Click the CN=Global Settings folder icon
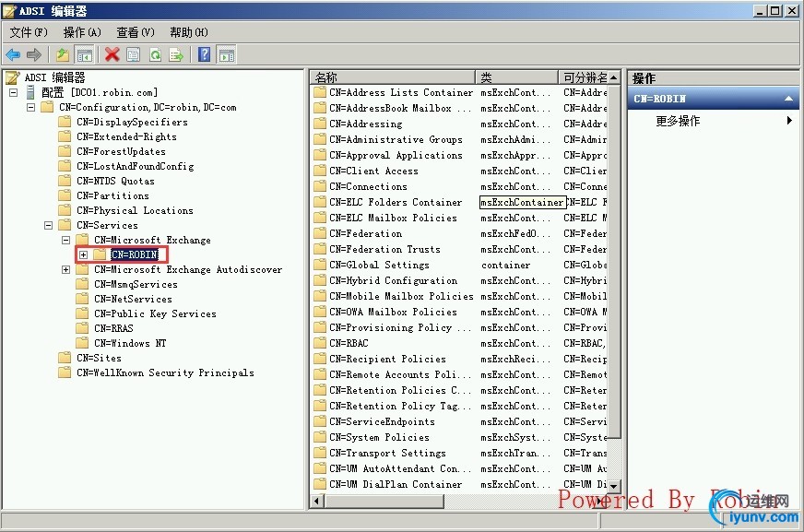The image size is (804, 532). point(320,265)
